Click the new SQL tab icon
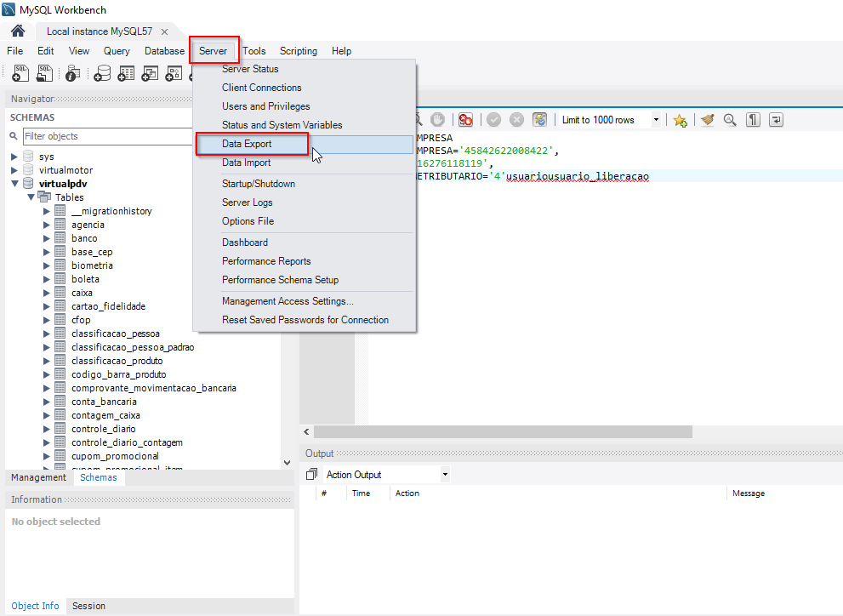843x616 pixels. tap(20, 73)
